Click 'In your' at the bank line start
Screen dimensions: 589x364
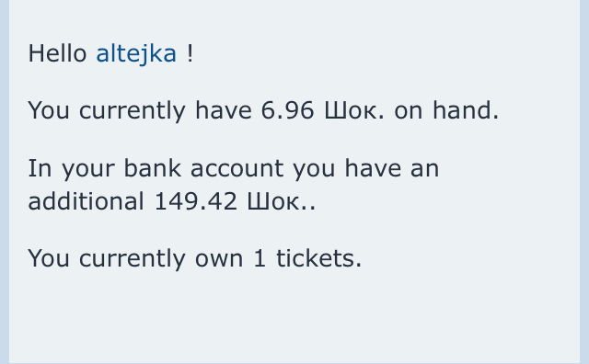72,169
